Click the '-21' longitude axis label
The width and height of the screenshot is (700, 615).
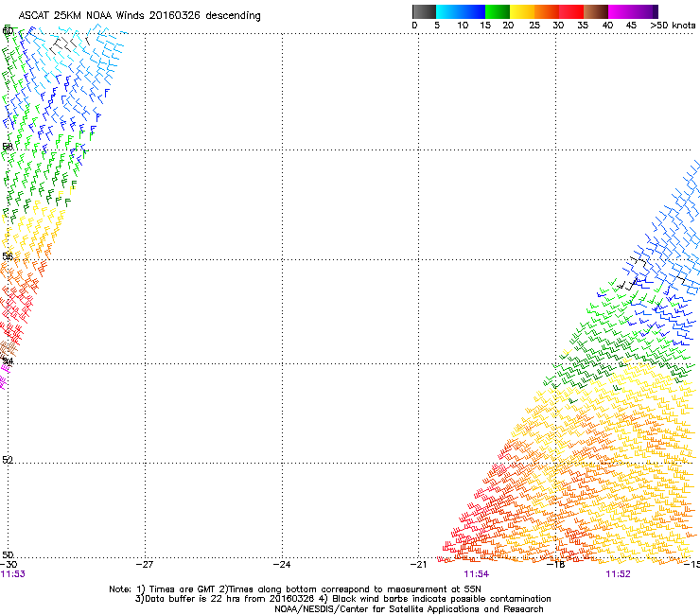418,565
